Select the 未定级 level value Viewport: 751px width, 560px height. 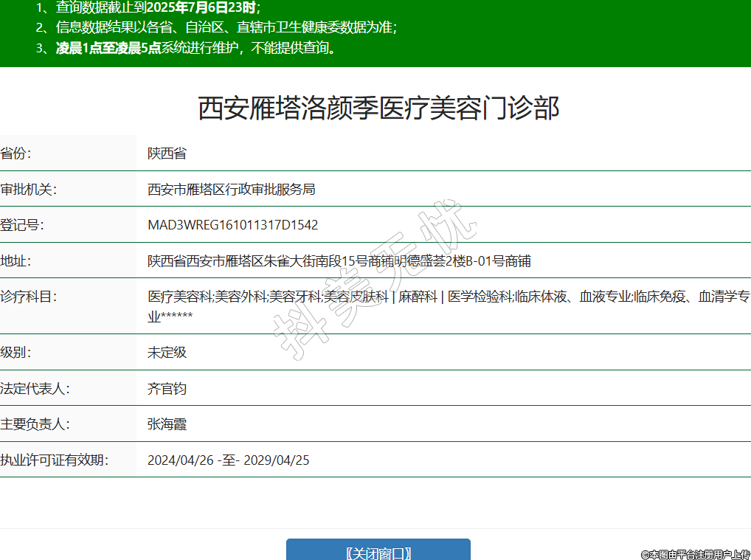[x=167, y=352]
